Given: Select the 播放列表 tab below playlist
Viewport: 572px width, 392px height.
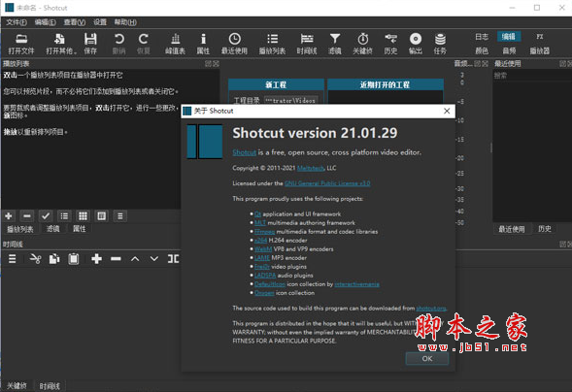Looking at the screenshot, I should coord(20,229).
